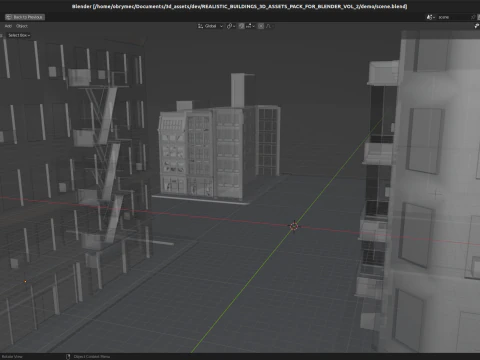480x360 pixels.
Task: Click the 3D cursor at the origin
Action: pos(294,226)
